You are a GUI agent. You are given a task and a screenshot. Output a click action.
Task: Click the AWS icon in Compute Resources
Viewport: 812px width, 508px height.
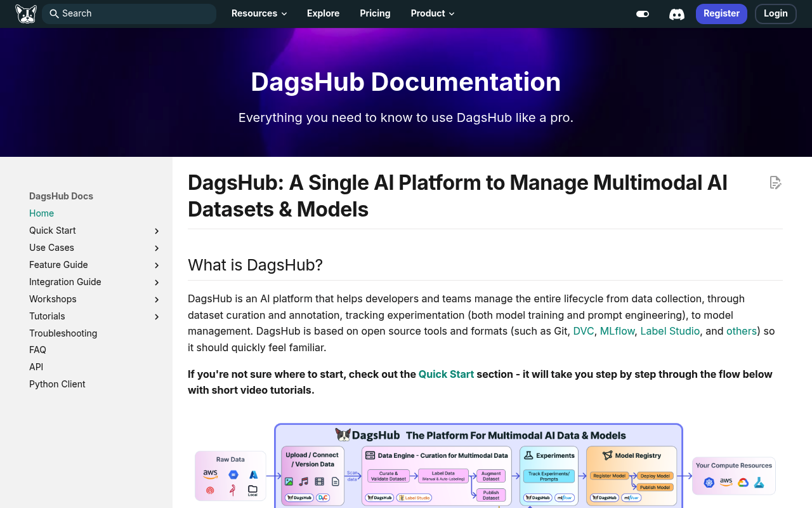(x=726, y=483)
